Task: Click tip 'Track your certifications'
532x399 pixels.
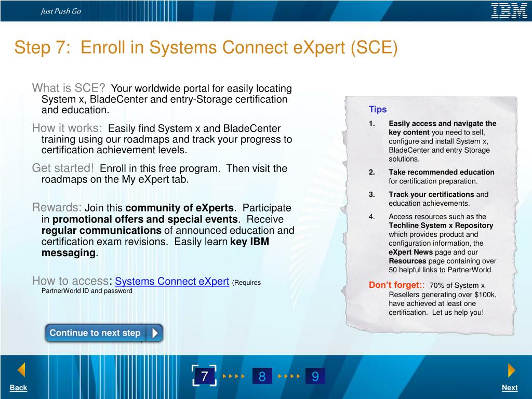Action: tap(431, 194)
